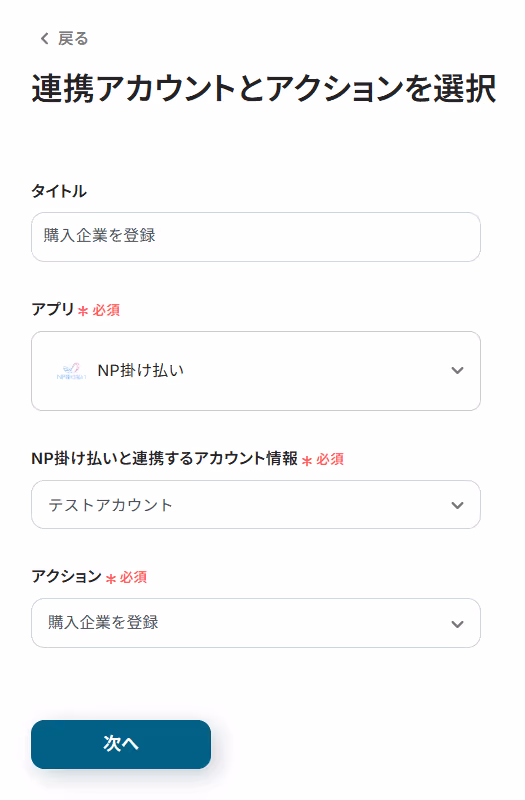Open the 購入企業を登録 action selector

tap(256, 623)
